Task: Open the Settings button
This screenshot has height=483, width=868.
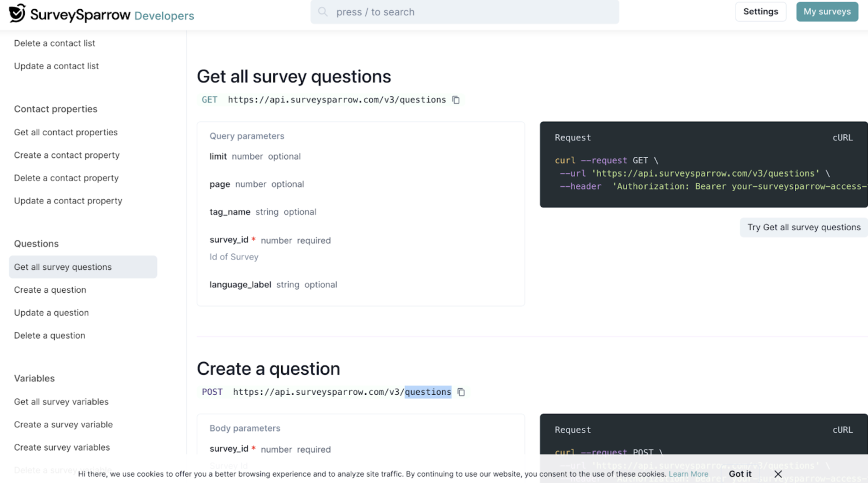Action: 760,11
